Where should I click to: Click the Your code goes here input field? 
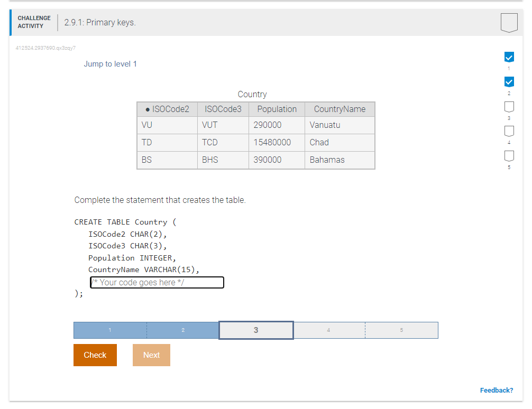pos(157,282)
